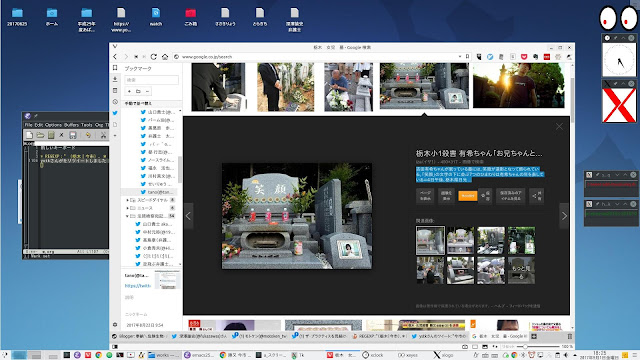Switch to the Google 検索 browser tab
640x360 pixels.
click(x=500, y=336)
